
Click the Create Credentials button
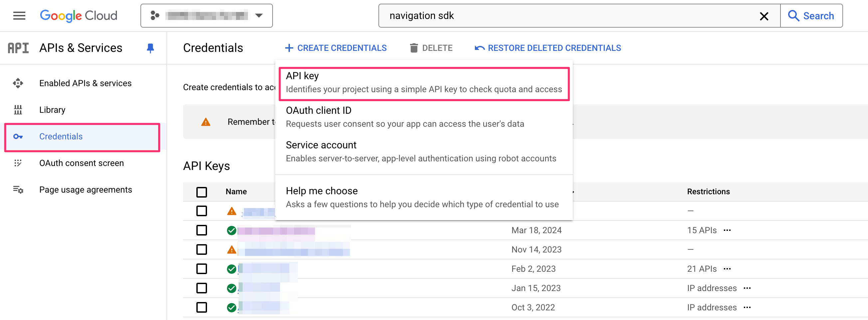(x=335, y=48)
